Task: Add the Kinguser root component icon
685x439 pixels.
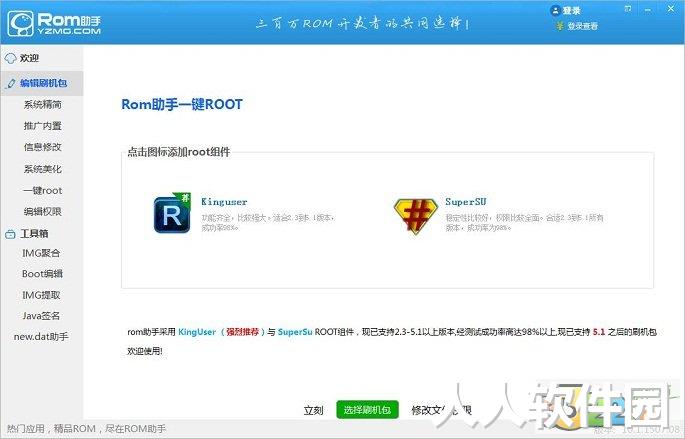Action: point(172,214)
